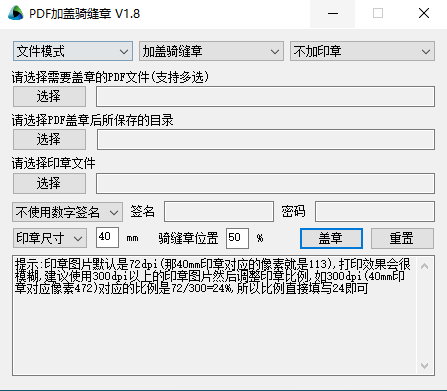The image size is (447, 391).
Task: Click the scroll up arrow in hint box
Action: click(425, 266)
